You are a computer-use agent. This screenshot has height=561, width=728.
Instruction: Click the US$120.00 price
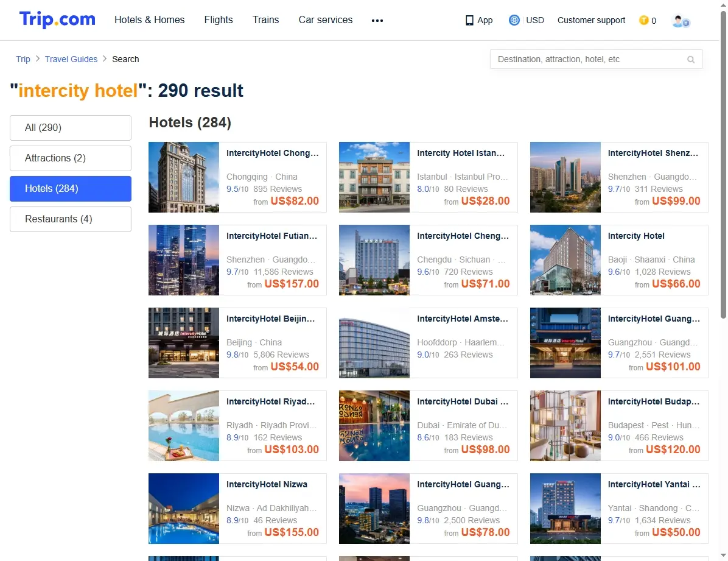[673, 450]
